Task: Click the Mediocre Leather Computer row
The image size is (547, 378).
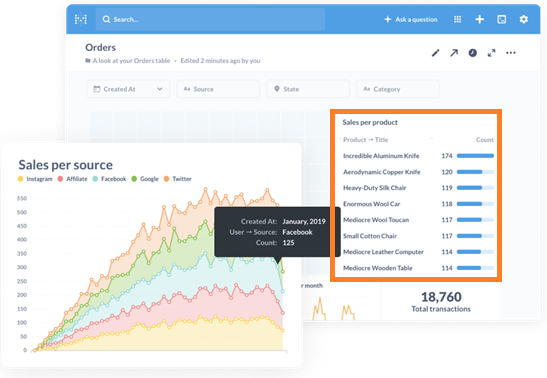Action: pyautogui.click(x=418, y=252)
